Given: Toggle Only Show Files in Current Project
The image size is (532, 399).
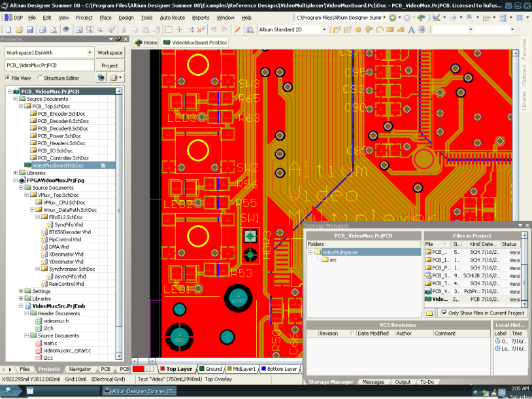Looking at the screenshot, I should (444, 313).
